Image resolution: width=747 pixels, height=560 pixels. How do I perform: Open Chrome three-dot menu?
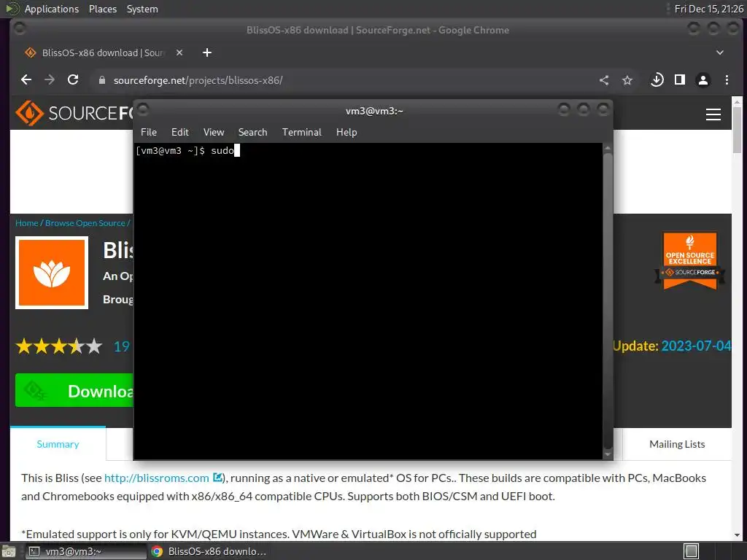click(x=727, y=80)
